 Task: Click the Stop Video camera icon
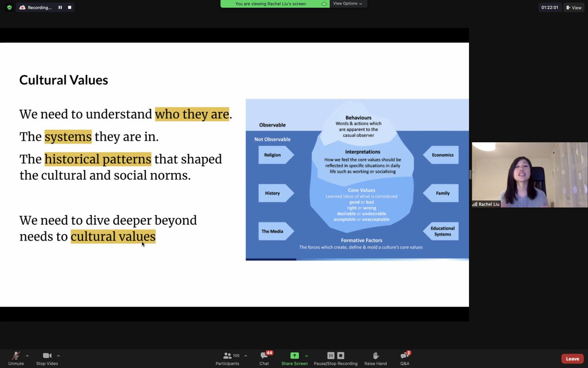point(47,355)
